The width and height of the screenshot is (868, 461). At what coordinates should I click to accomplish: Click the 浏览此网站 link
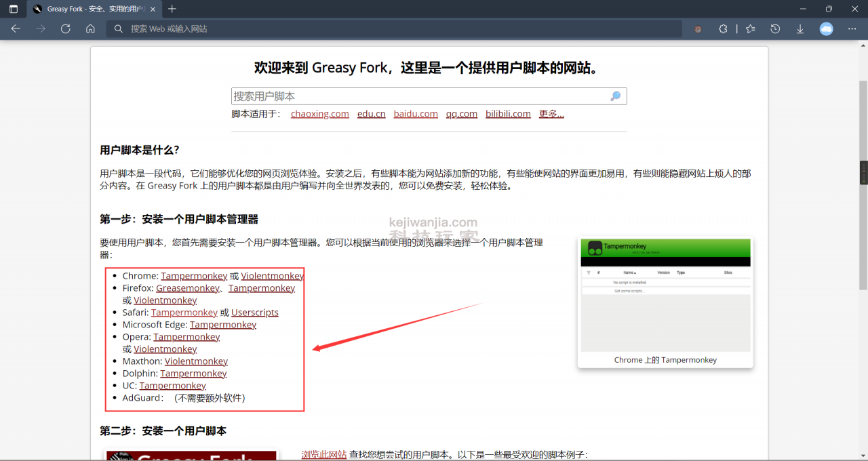324,454
